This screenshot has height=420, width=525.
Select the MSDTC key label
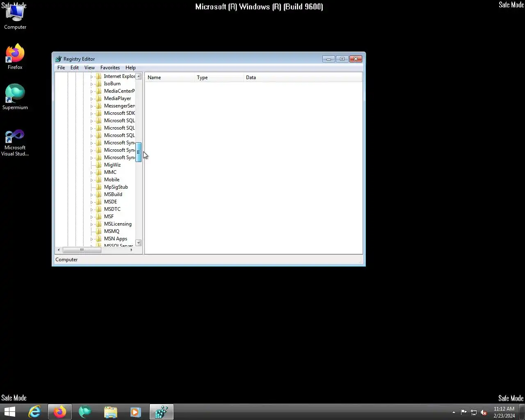(112, 209)
